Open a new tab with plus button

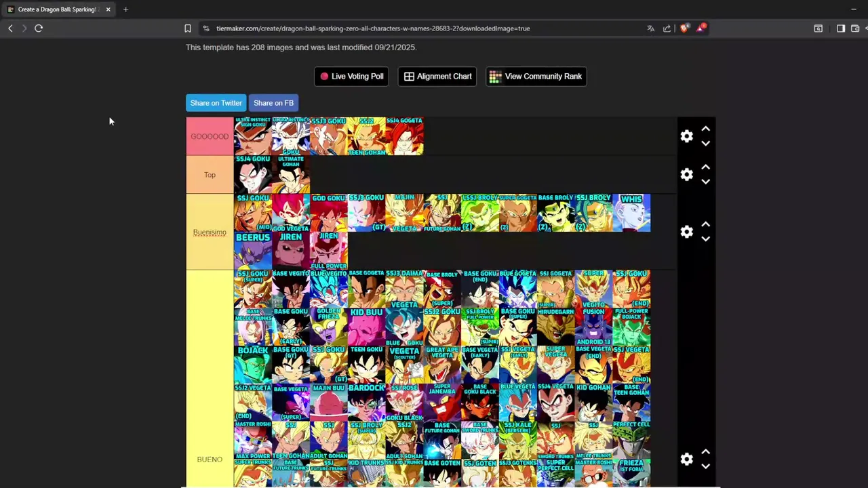(x=125, y=9)
